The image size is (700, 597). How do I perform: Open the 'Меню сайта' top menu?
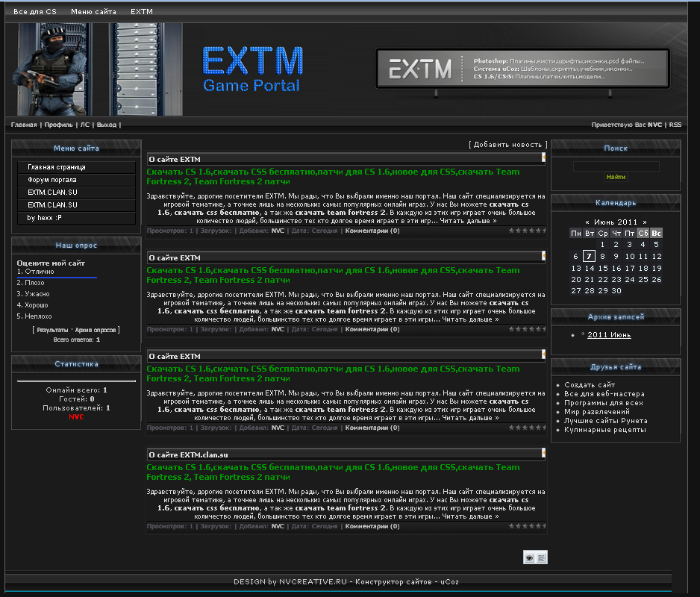(x=93, y=12)
